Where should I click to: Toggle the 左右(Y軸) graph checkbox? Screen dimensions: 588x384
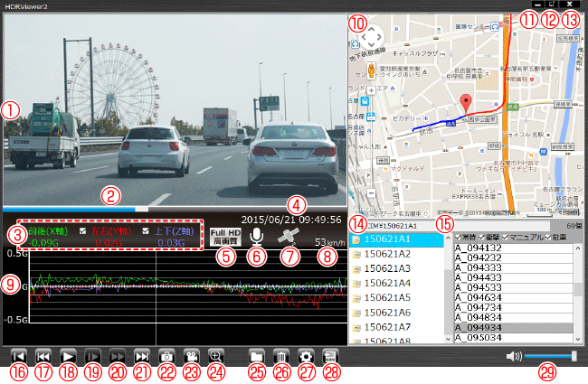click(83, 231)
